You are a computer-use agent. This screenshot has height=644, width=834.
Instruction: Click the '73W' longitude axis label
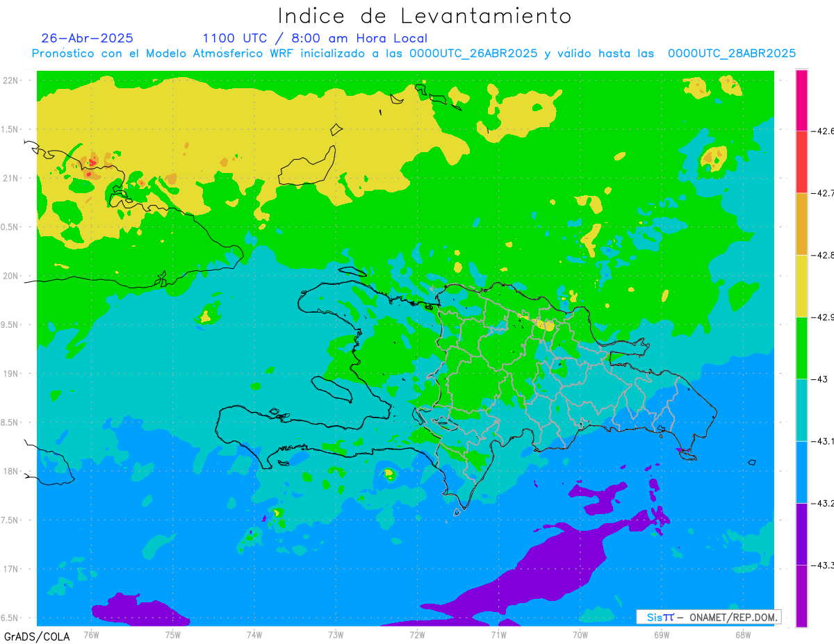336,634
